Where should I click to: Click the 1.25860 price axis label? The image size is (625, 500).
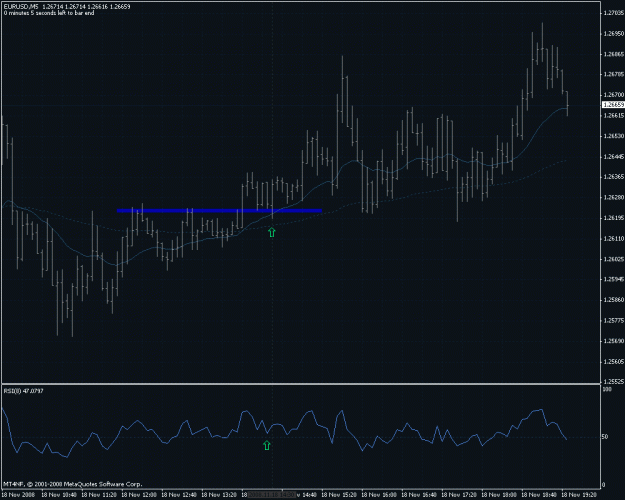tap(614, 300)
